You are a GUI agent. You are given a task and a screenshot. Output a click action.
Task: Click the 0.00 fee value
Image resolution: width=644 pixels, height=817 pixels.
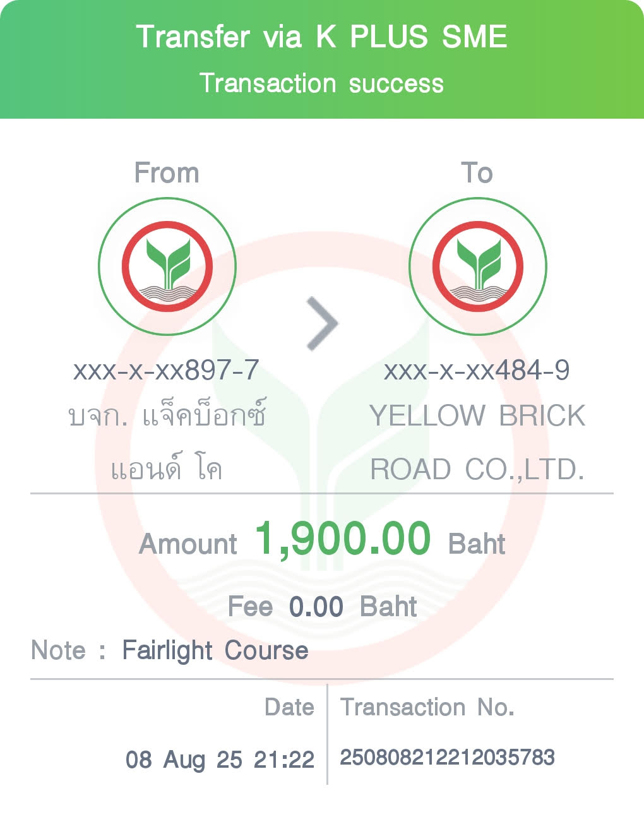316,607
